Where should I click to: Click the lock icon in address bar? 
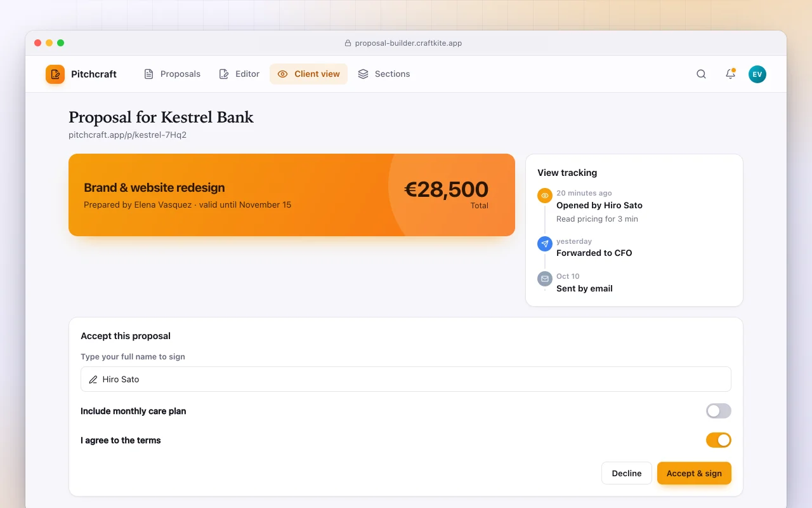click(348, 43)
